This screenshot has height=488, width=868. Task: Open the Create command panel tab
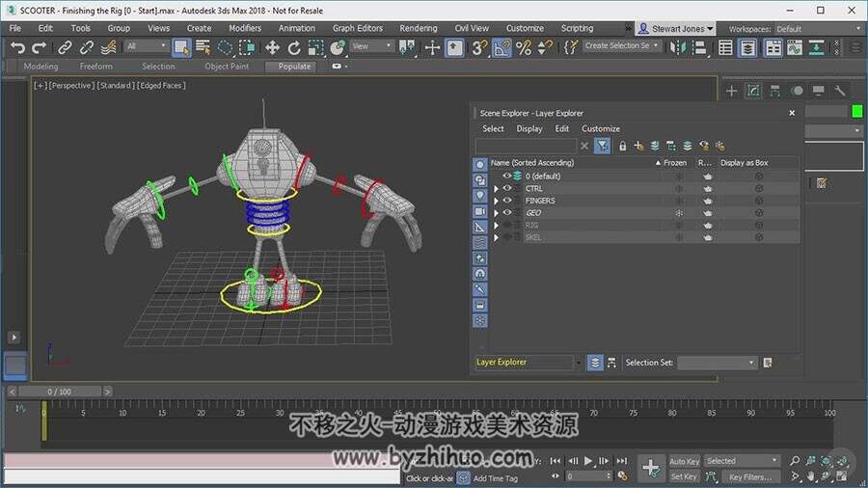pos(732,91)
